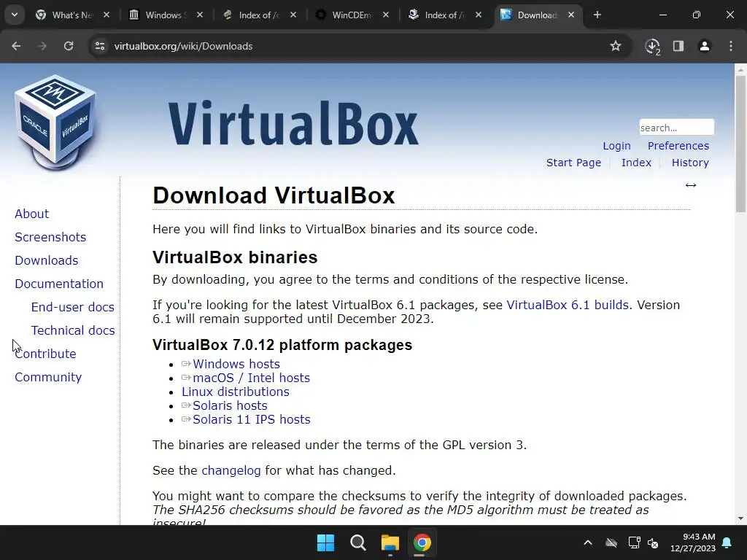Screen dimensions: 747x560
Task: Click the muted volume tray icon
Action: click(x=653, y=542)
